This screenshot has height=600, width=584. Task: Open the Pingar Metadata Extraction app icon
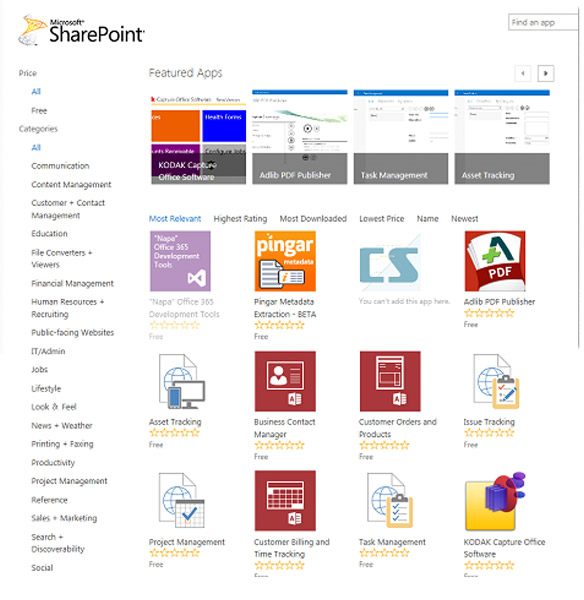pyautogui.click(x=285, y=261)
